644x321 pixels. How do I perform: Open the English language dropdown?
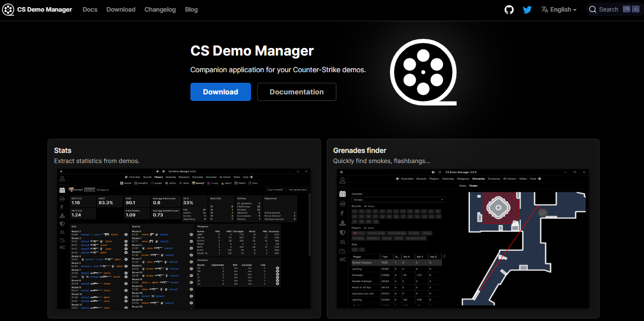pos(559,9)
